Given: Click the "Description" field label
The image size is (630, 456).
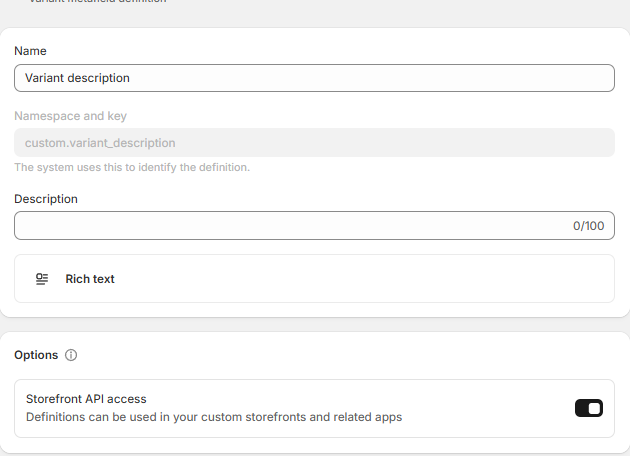Looking at the screenshot, I should point(46,199).
